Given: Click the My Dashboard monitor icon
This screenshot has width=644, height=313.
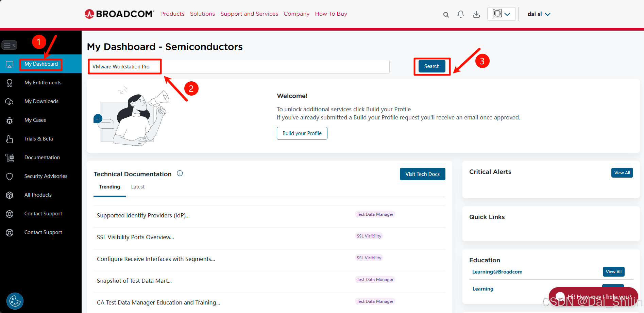Looking at the screenshot, I should [10, 64].
